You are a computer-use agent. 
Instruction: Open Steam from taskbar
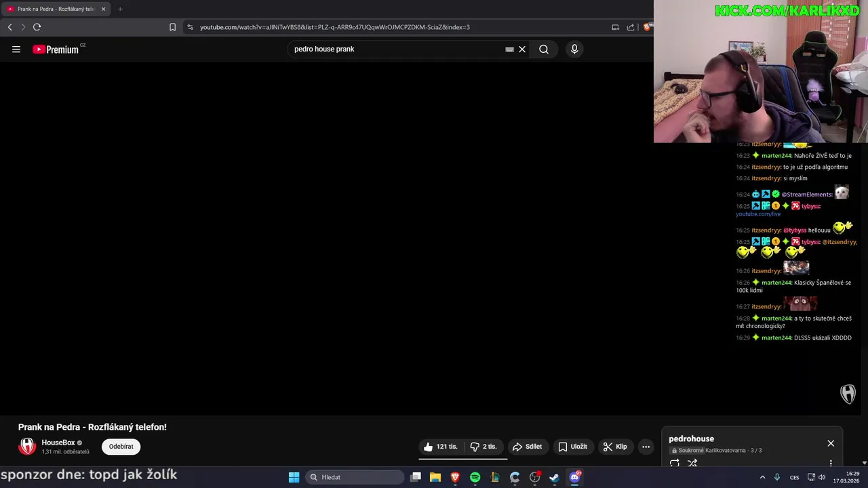[554, 477]
